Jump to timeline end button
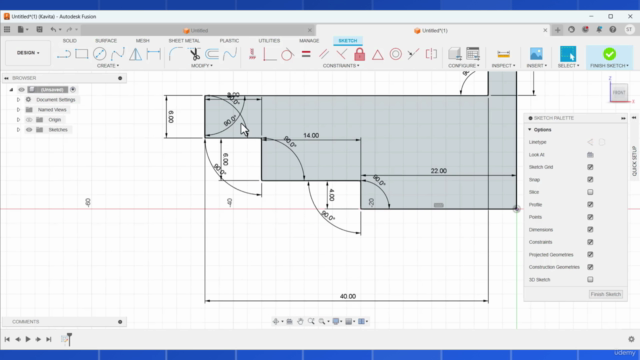This screenshot has width=640, height=360. pyautogui.click(x=49, y=339)
